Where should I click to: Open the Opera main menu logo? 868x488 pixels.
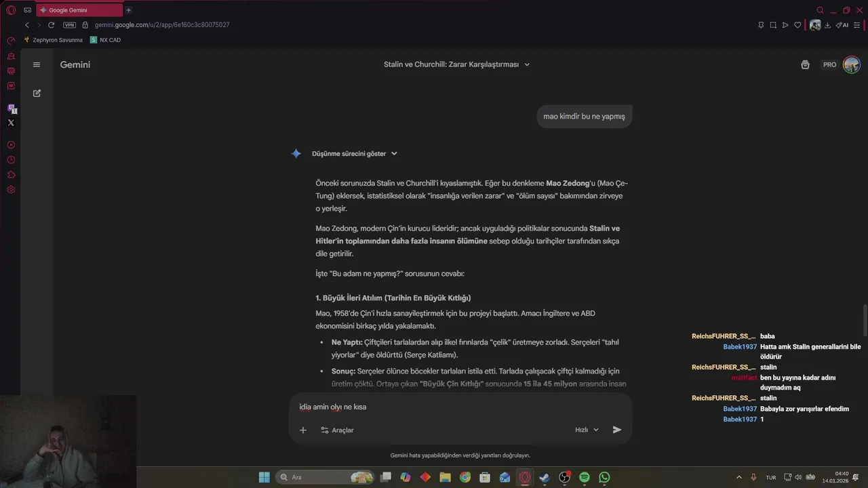[11, 10]
